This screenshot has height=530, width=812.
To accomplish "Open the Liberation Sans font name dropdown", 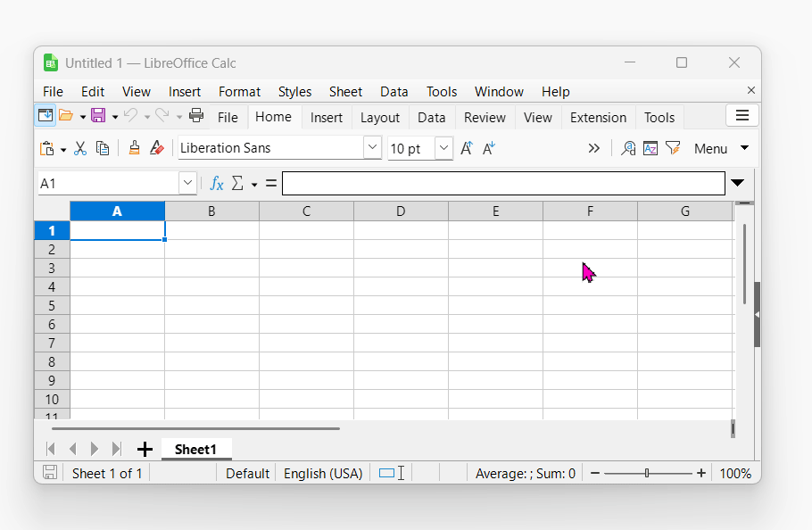I will tap(372, 148).
